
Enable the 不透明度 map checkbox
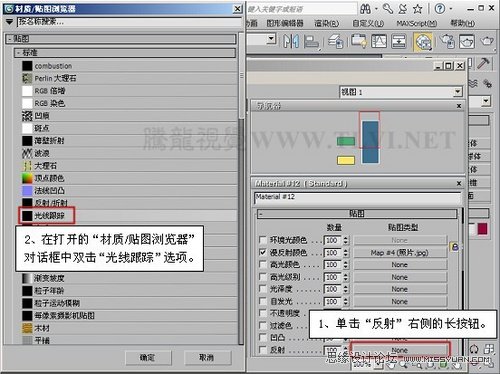263,313
